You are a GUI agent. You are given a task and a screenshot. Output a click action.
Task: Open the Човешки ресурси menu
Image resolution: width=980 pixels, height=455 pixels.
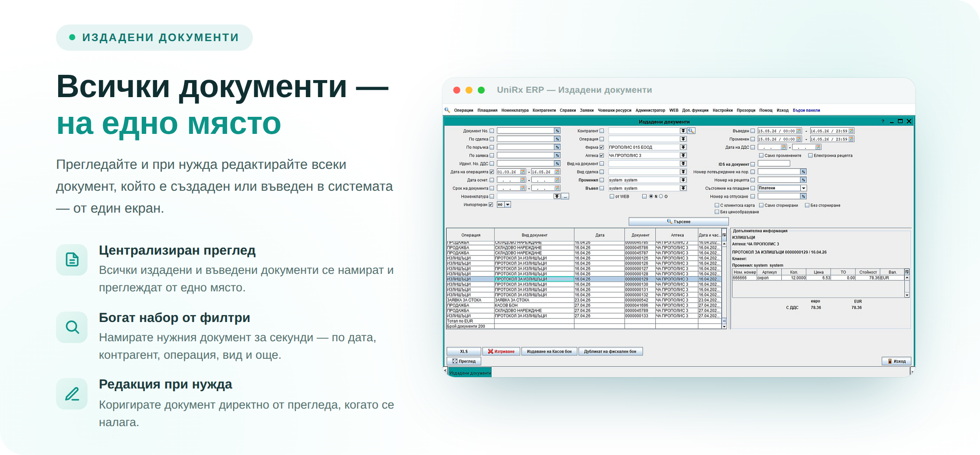[614, 110]
